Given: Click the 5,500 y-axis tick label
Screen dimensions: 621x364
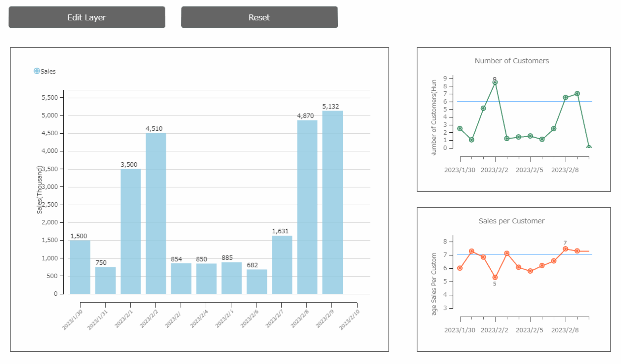Looking at the screenshot, I should 50,98.
